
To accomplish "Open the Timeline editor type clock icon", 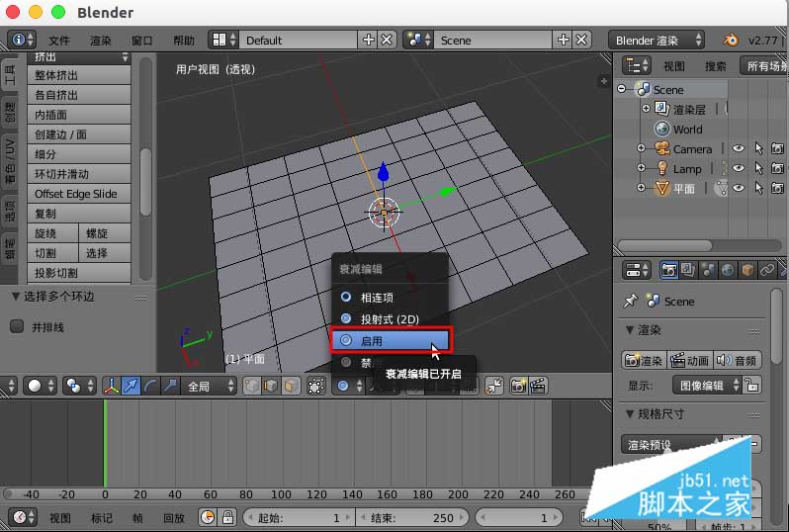I will coord(23,517).
